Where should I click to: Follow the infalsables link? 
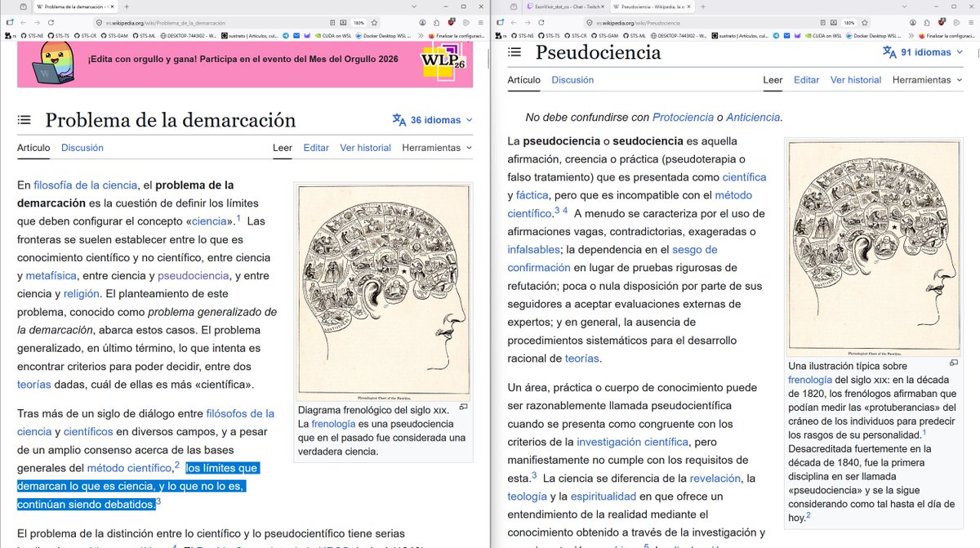533,249
